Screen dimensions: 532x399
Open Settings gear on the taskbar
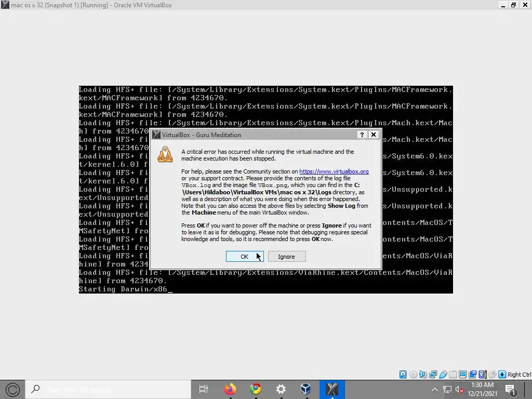click(x=281, y=389)
